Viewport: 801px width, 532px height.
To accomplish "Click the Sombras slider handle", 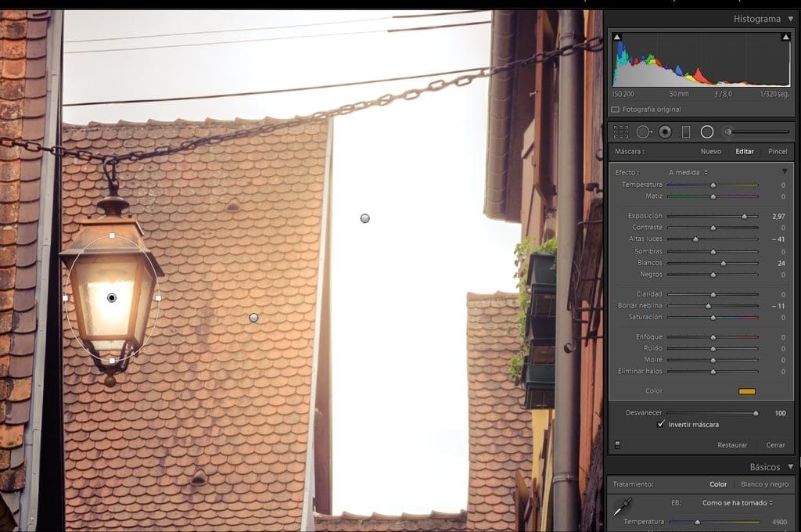I will [713, 252].
